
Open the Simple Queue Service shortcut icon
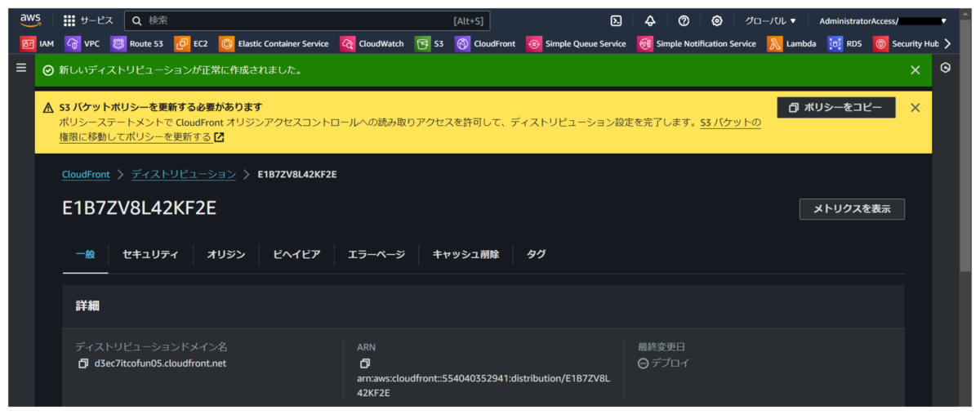point(534,44)
